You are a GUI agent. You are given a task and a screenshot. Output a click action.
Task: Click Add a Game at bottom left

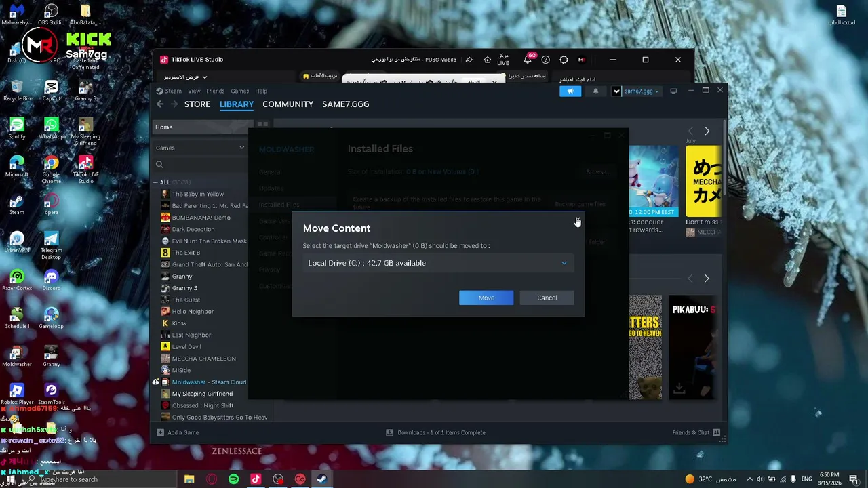[x=178, y=432]
